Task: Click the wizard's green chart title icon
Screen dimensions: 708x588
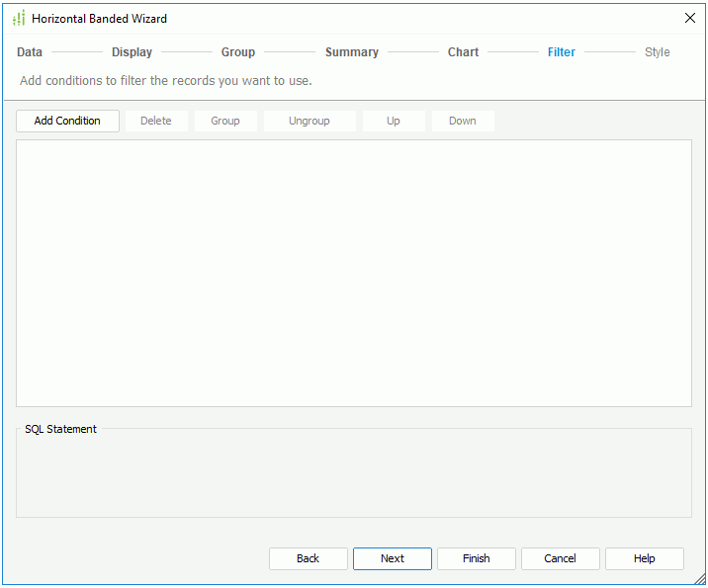Action: click(x=19, y=18)
